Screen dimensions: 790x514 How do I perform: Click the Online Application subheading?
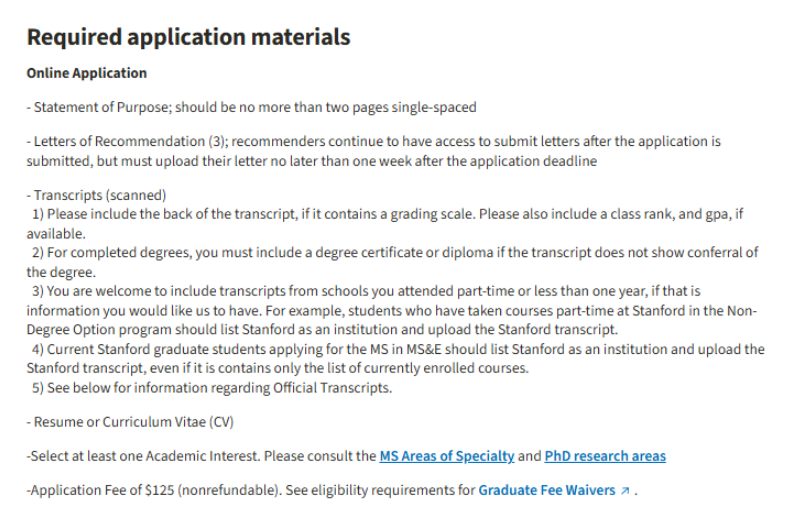[x=87, y=73]
